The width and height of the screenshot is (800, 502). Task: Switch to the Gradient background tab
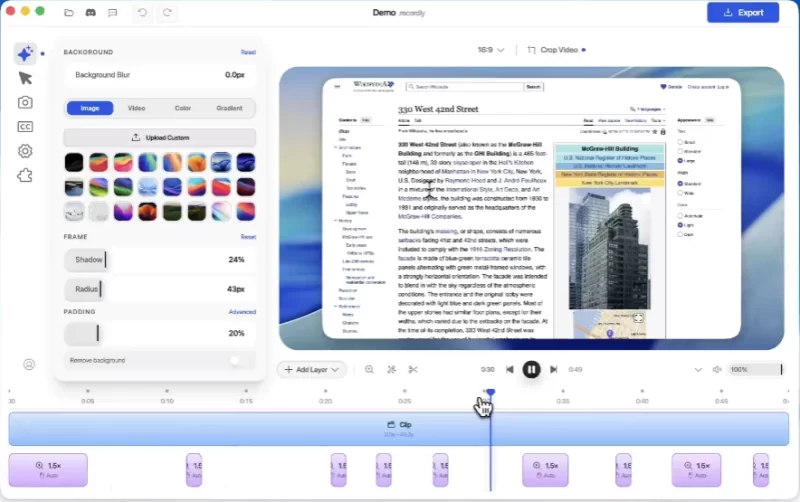point(229,108)
